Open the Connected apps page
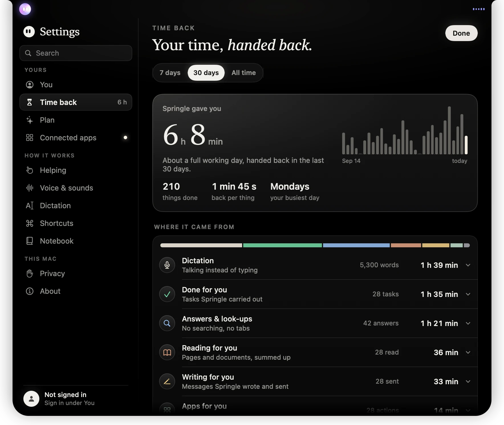 pyautogui.click(x=76, y=138)
